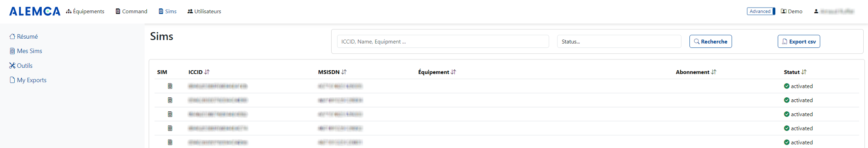The height and width of the screenshot is (148, 868).
Task: Open the Demo account selector
Action: click(x=792, y=11)
